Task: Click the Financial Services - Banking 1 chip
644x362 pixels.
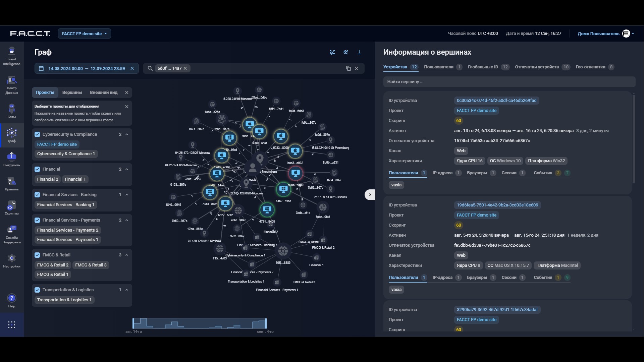Action: pos(66,205)
